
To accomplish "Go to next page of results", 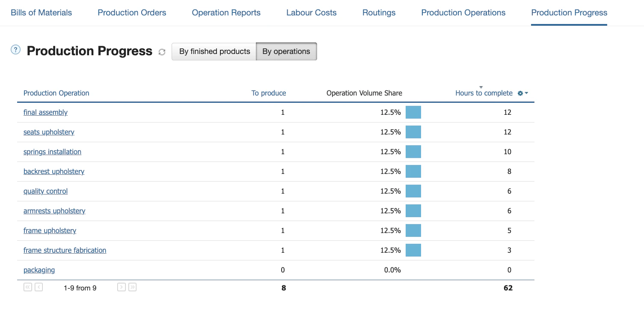I will click(x=122, y=287).
